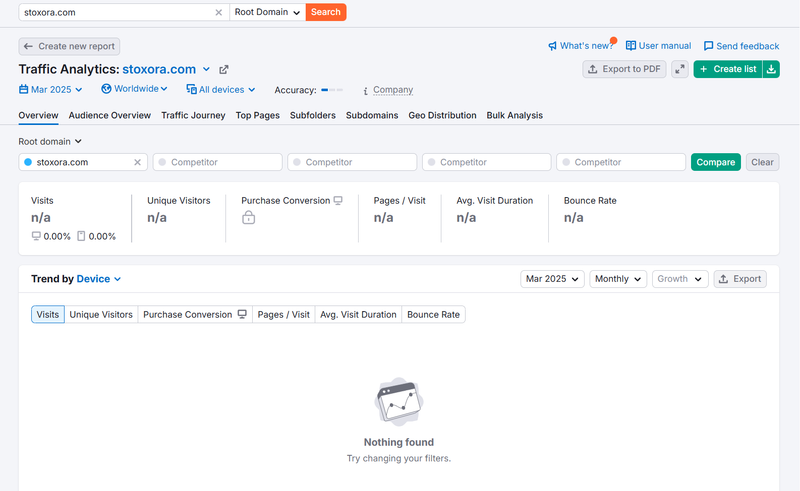Click the stoxora.com title link
The height and width of the screenshot is (491, 800).
click(159, 69)
